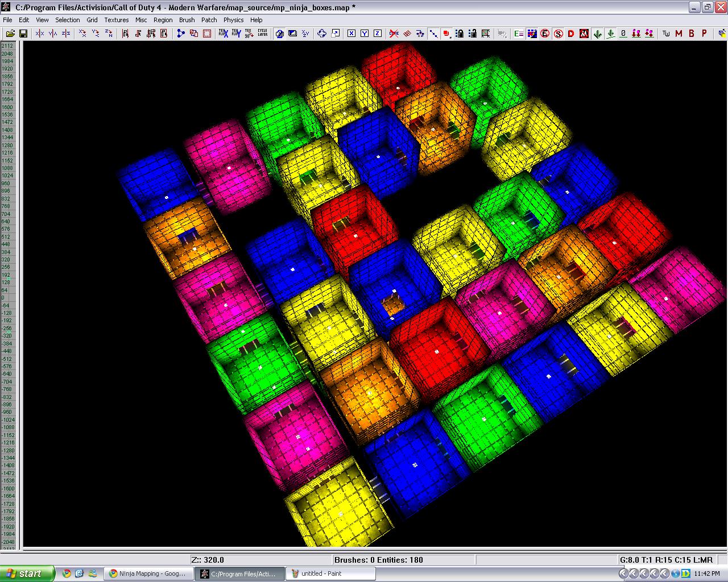This screenshot has width=728, height=582.
Task: Click the Tex Flip X toolbar icon
Action: [223, 34]
